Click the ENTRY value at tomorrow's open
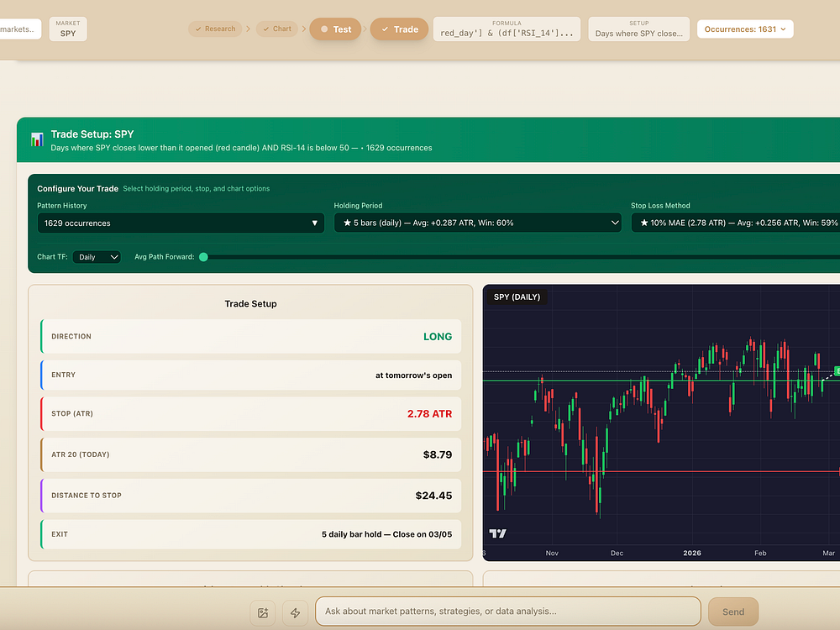 click(x=413, y=375)
